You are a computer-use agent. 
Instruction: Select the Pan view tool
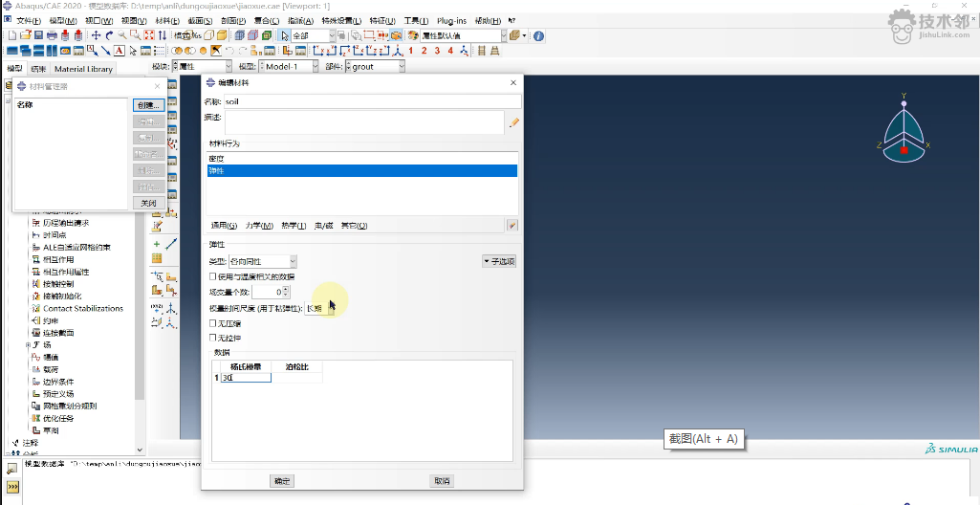click(x=96, y=35)
